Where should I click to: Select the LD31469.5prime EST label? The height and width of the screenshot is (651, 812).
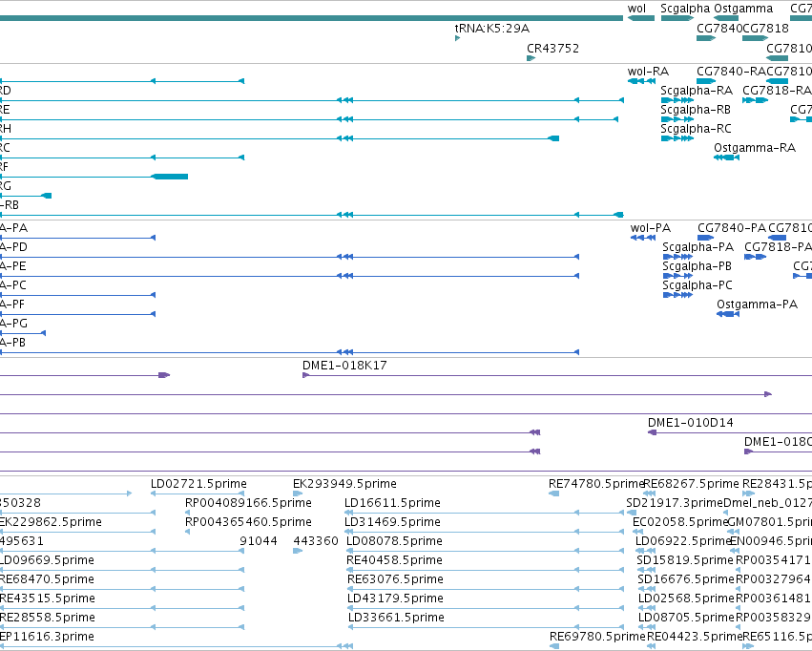point(392,522)
